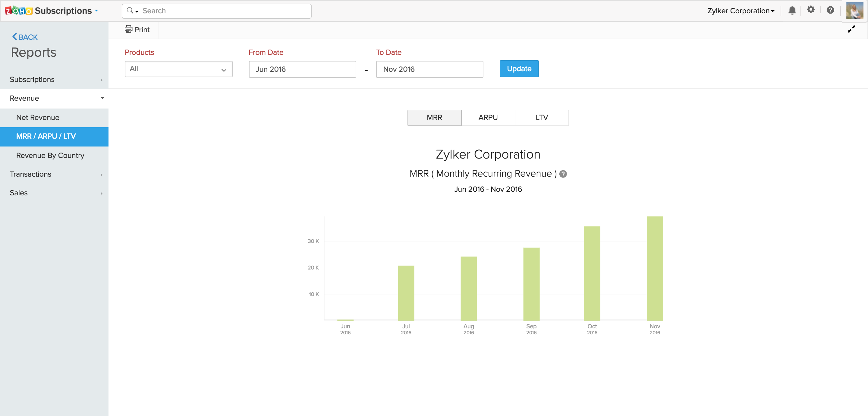
Task: Expand the Subscriptions sidebar section
Action: (54, 79)
